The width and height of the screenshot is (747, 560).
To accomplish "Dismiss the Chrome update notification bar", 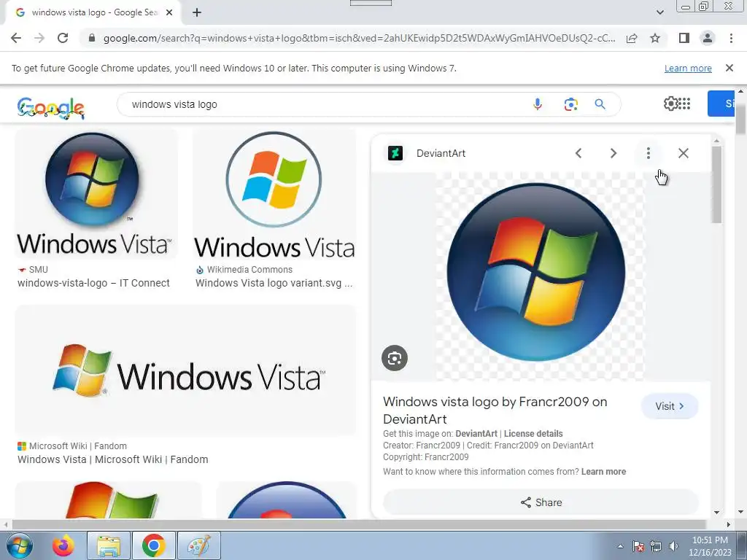I will [729, 68].
